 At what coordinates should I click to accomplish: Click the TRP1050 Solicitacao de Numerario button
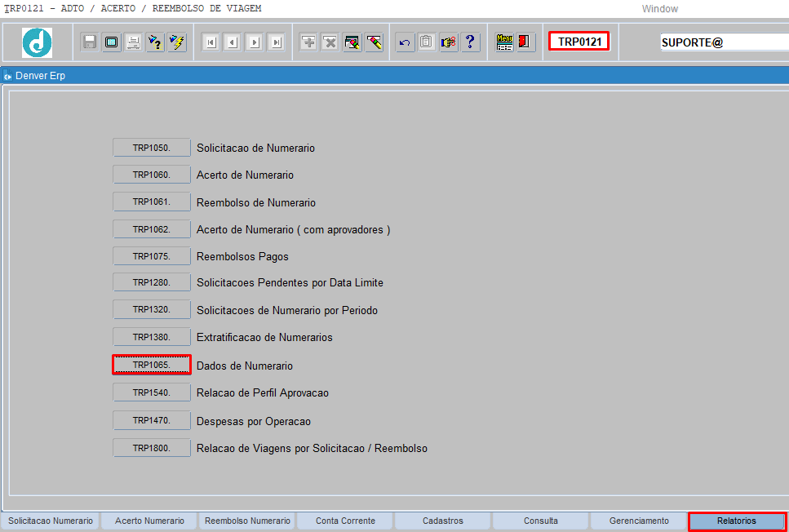152,148
